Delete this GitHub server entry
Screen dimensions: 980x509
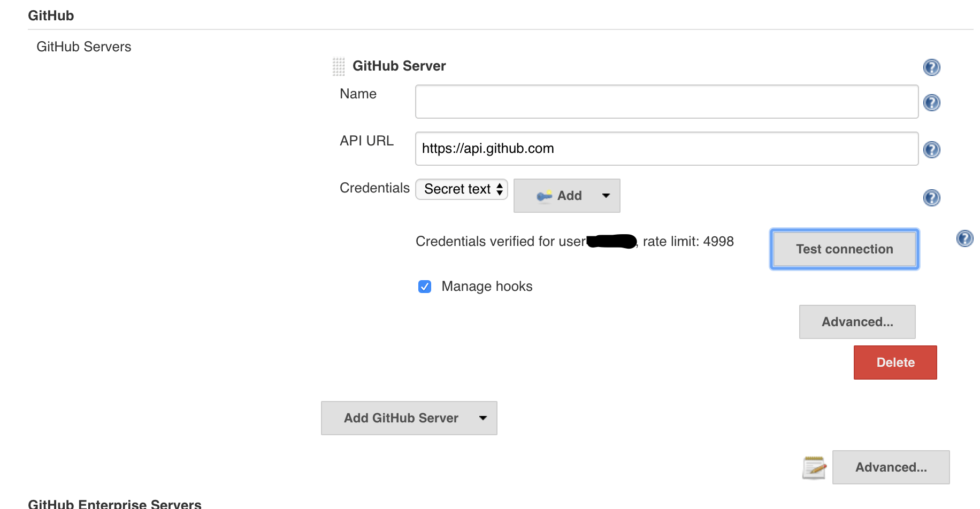(895, 363)
